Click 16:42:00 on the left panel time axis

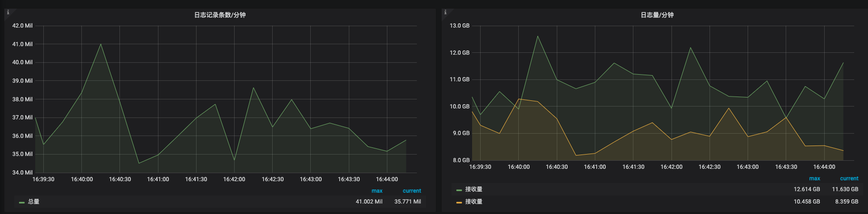point(234,179)
